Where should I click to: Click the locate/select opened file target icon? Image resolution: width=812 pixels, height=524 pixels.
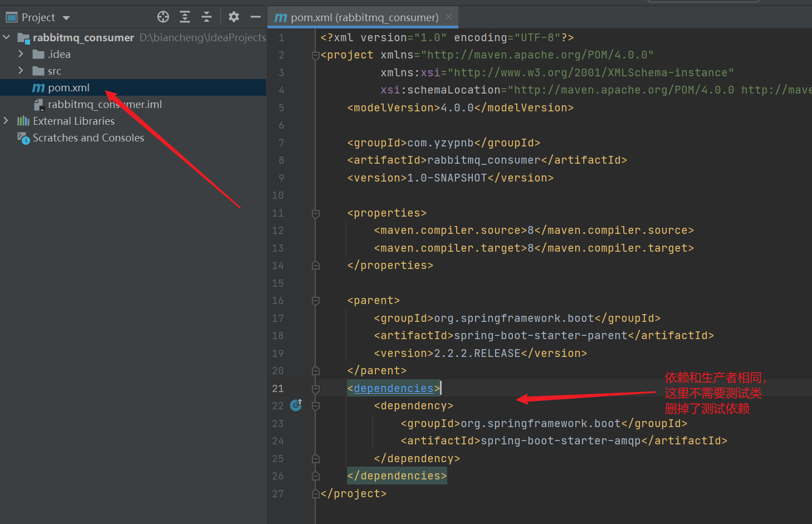[163, 17]
